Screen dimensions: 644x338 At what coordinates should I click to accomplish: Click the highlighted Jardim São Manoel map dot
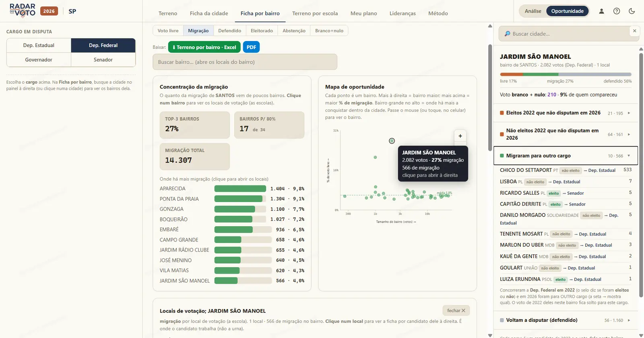tap(392, 141)
